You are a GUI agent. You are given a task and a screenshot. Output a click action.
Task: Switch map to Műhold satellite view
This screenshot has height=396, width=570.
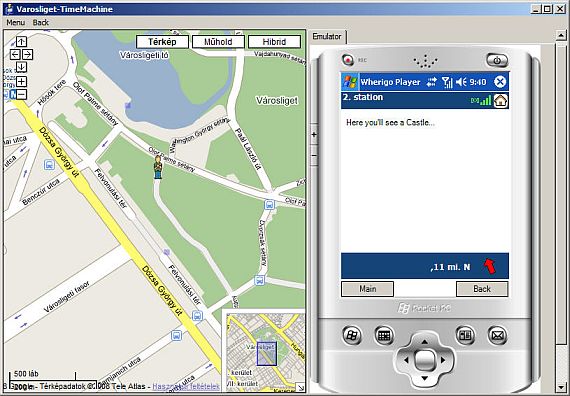pos(218,42)
